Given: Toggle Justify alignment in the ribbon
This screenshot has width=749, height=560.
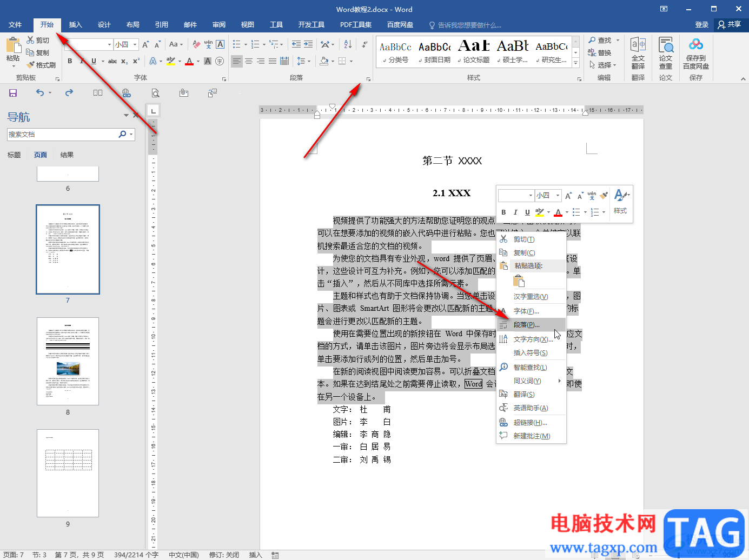Looking at the screenshot, I should click(273, 61).
